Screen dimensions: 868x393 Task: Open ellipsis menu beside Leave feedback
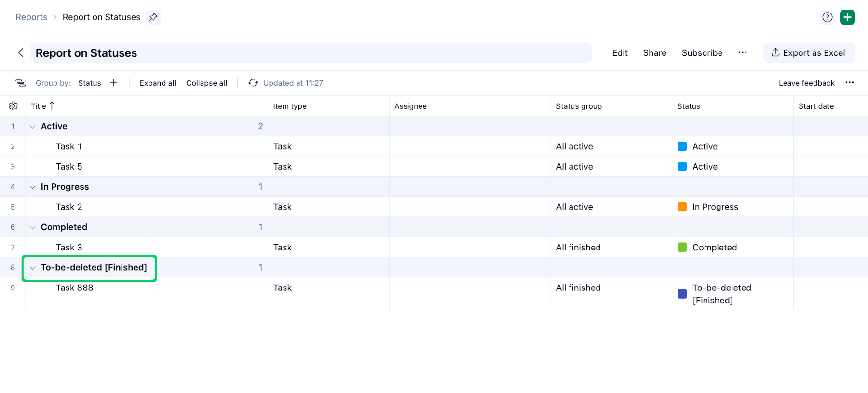pos(850,83)
